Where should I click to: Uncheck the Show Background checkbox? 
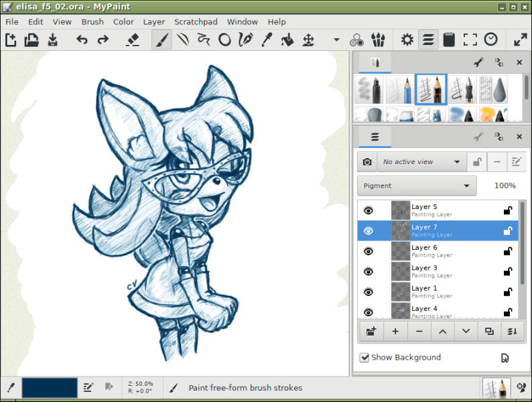[364, 357]
